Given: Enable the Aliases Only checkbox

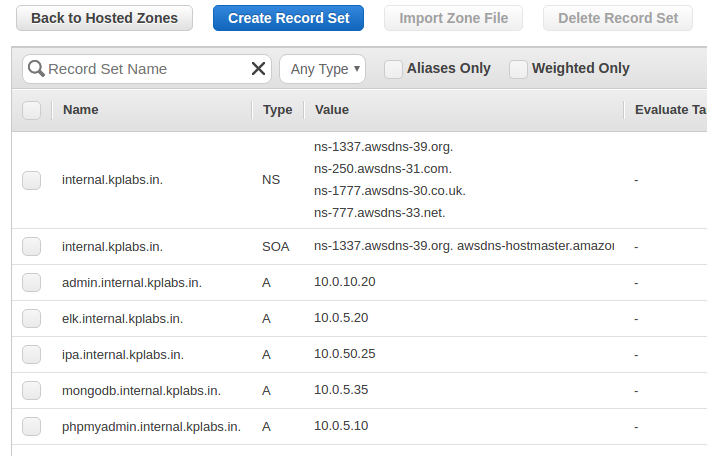Looking at the screenshot, I should coord(393,69).
